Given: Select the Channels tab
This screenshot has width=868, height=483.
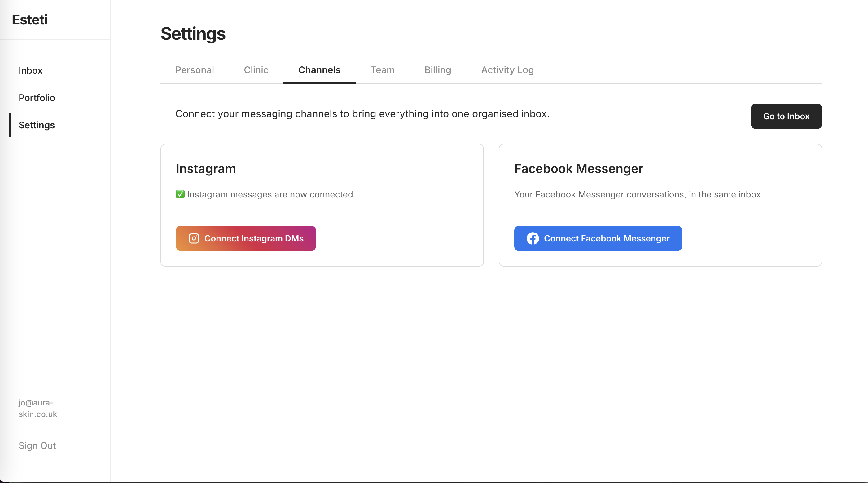Looking at the screenshot, I should click(x=319, y=70).
